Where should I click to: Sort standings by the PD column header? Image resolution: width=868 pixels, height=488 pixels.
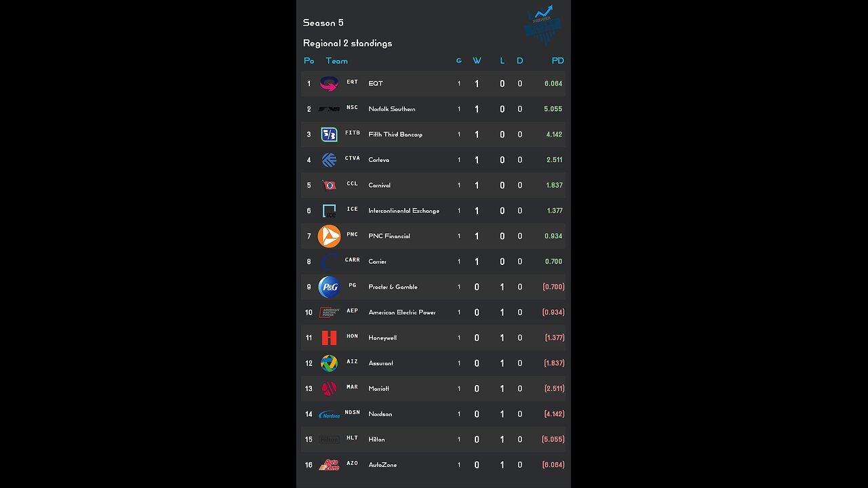557,61
